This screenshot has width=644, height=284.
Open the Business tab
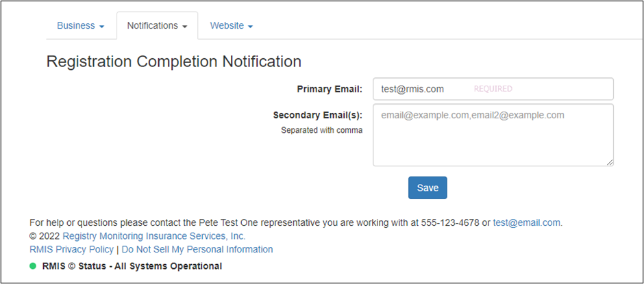coord(81,25)
